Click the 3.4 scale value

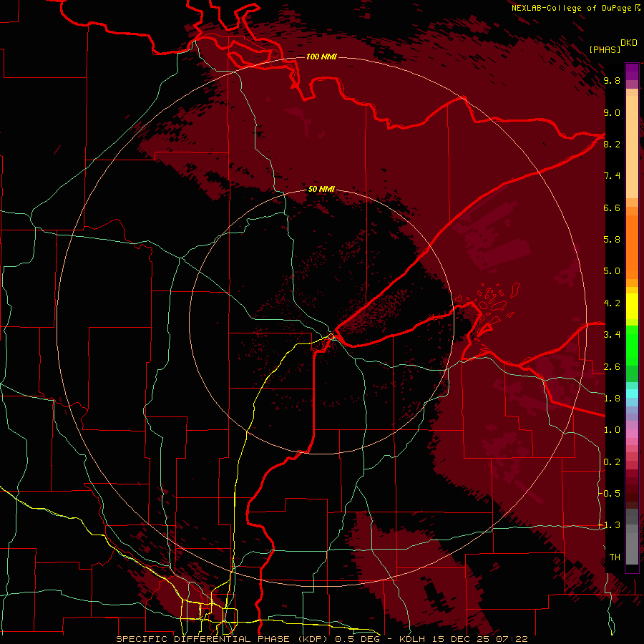(612, 335)
